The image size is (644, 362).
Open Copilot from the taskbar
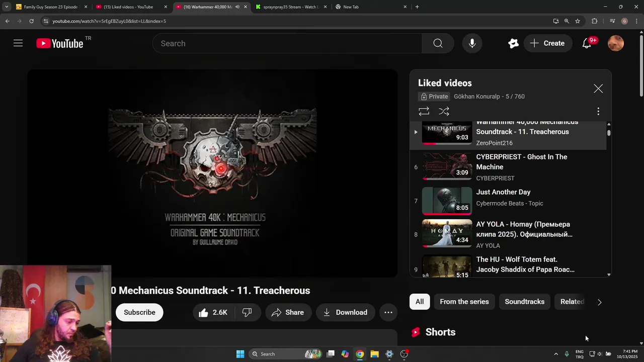pos(345,354)
